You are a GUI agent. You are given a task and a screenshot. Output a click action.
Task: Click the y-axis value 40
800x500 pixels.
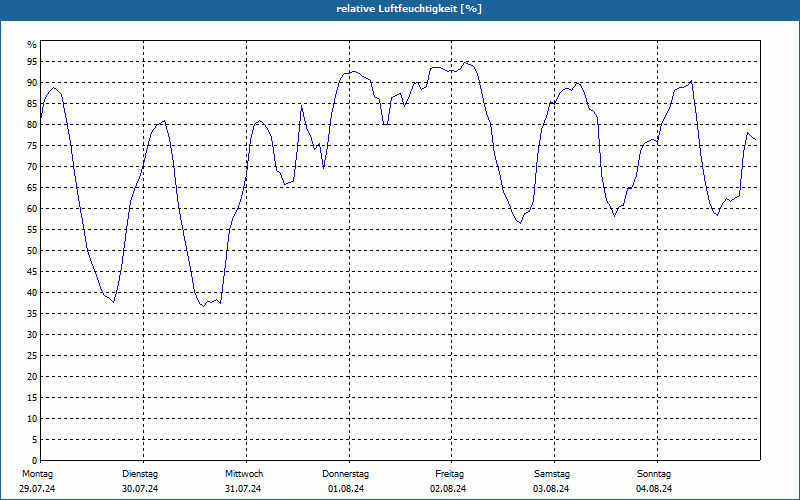coord(32,292)
